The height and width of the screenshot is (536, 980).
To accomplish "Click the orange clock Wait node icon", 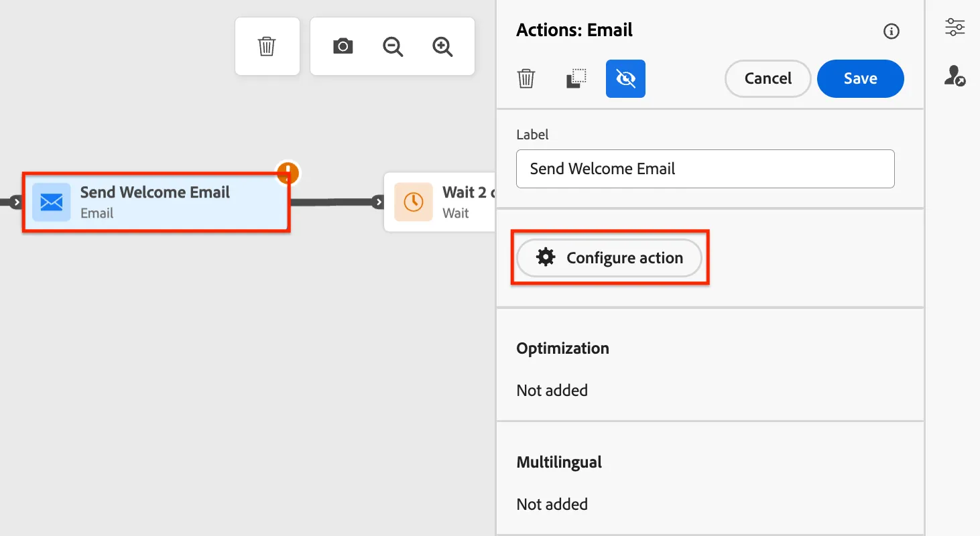I will 414,202.
